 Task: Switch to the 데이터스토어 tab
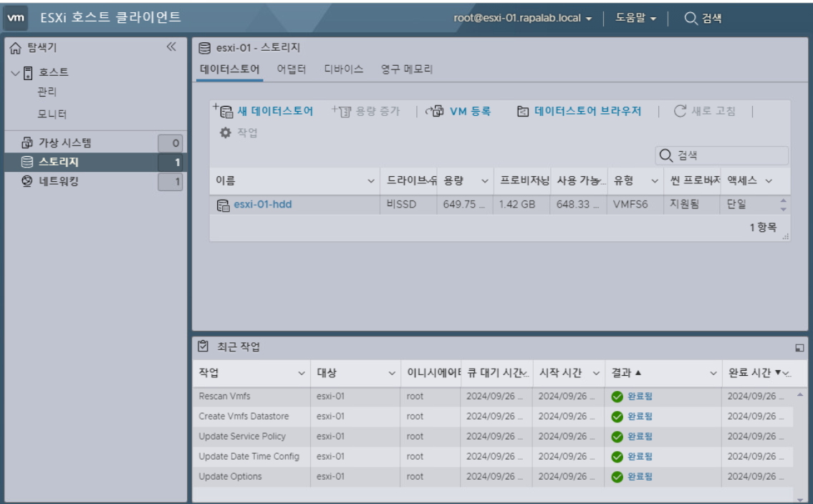230,69
